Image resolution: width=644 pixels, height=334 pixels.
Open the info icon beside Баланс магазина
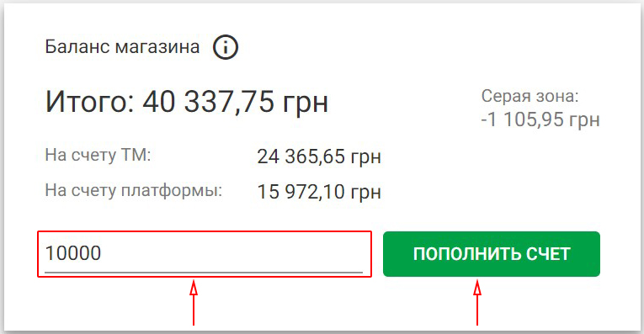pyautogui.click(x=225, y=47)
